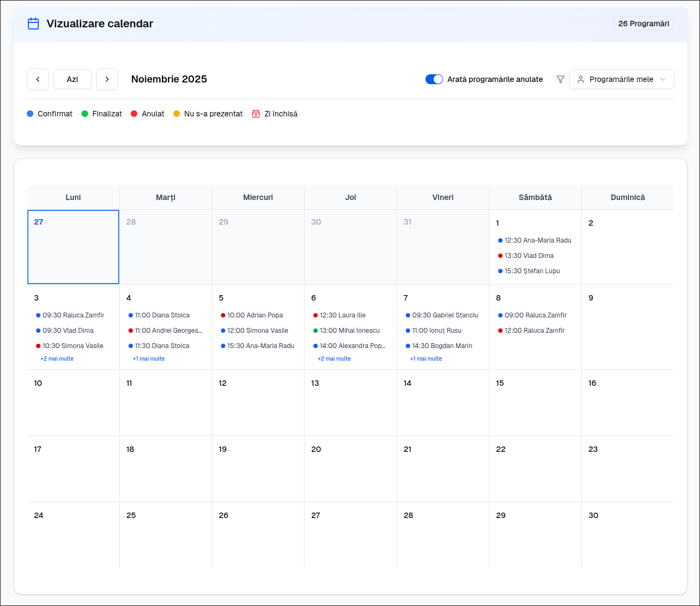Click the red Anulat legend dot
Screen dimensions: 700x606
pos(134,114)
